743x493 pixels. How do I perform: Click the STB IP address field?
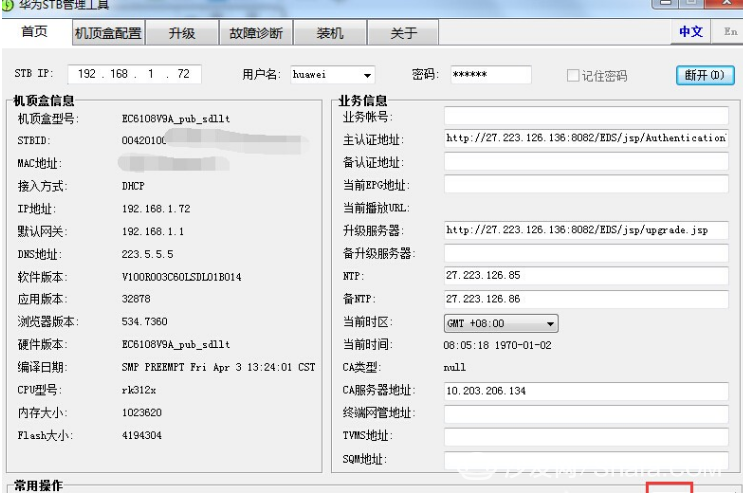[135, 74]
